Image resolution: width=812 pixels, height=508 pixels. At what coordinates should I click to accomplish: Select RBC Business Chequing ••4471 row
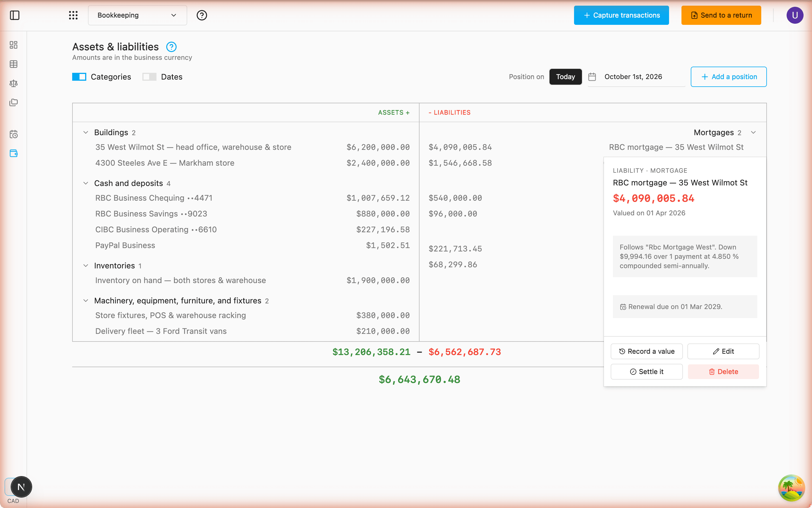tap(252, 198)
